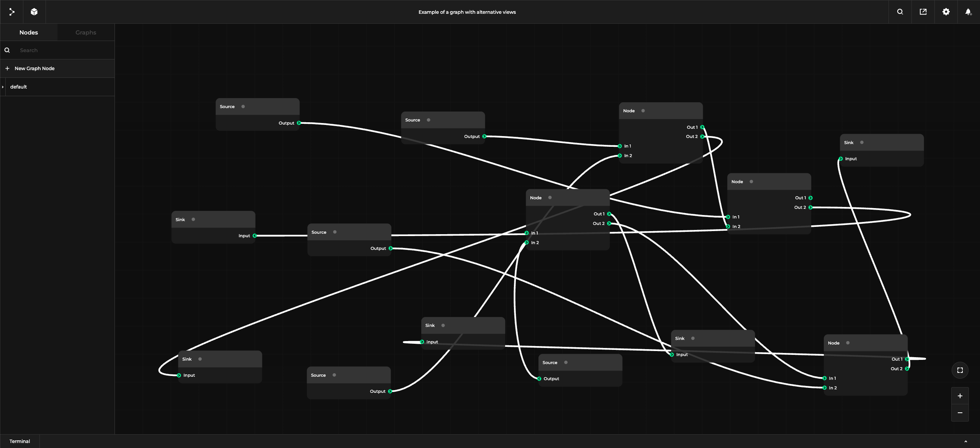Click the graph logo icon in top-left corner
Viewport: 980px width, 448px height.
point(11,12)
